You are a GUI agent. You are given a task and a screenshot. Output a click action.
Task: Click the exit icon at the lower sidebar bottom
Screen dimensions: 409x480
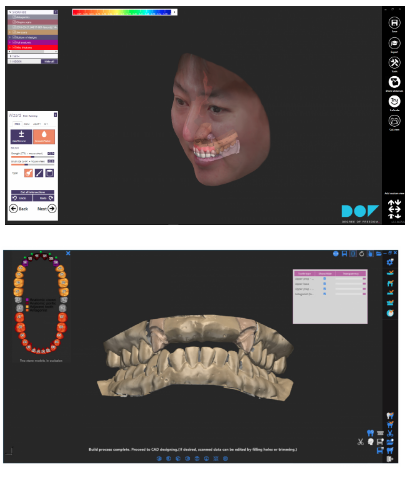390,459
